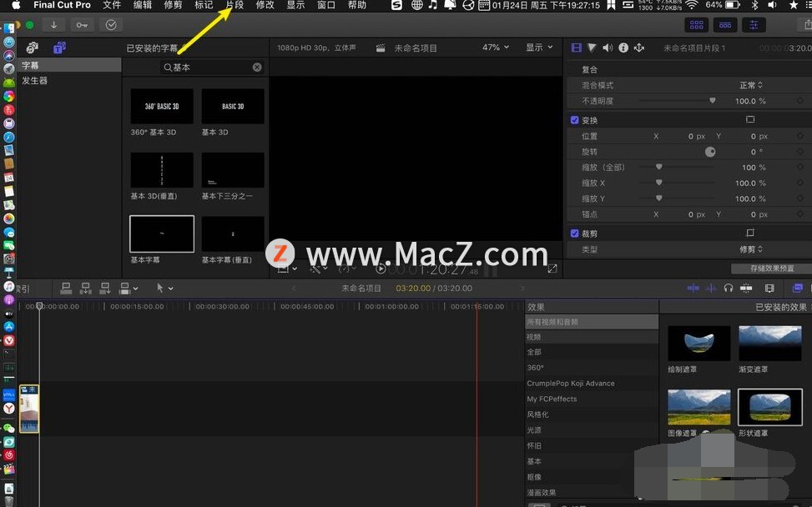The width and height of the screenshot is (812, 507).
Task: Open the viewer 显示 dropdown
Action: pos(539,47)
